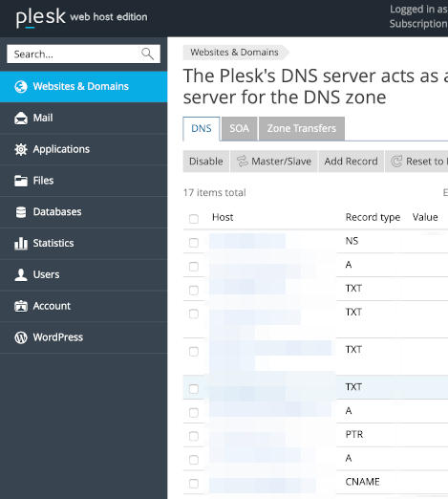This screenshot has height=499, width=448.
Task: Click the Reset to default refresh icon
Action: tap(396, 162)
